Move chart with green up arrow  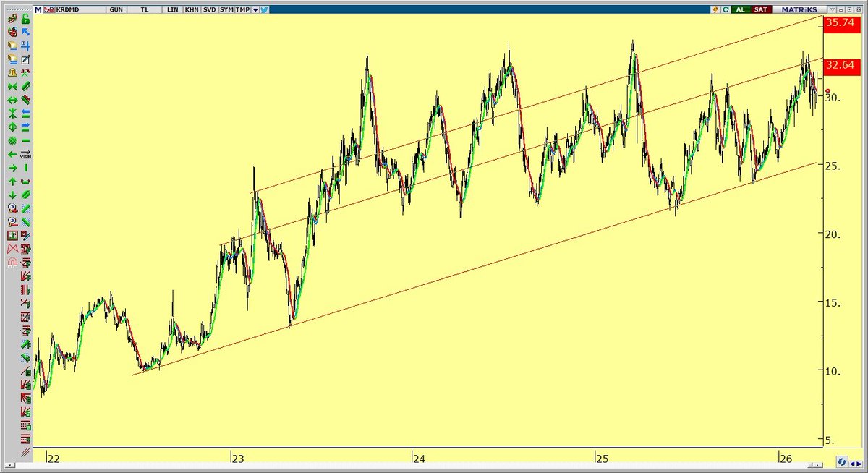click(x=12, y=182)
